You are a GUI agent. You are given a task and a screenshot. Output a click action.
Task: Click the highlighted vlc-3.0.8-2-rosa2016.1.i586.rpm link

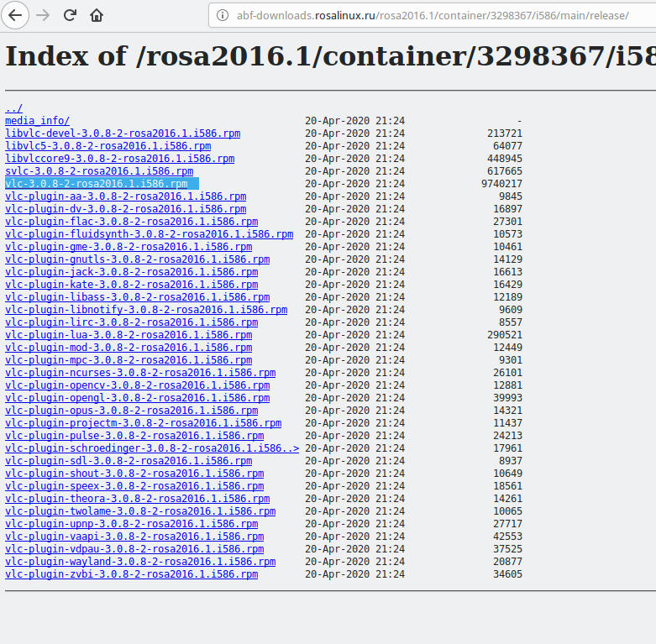tap(97, 184)
